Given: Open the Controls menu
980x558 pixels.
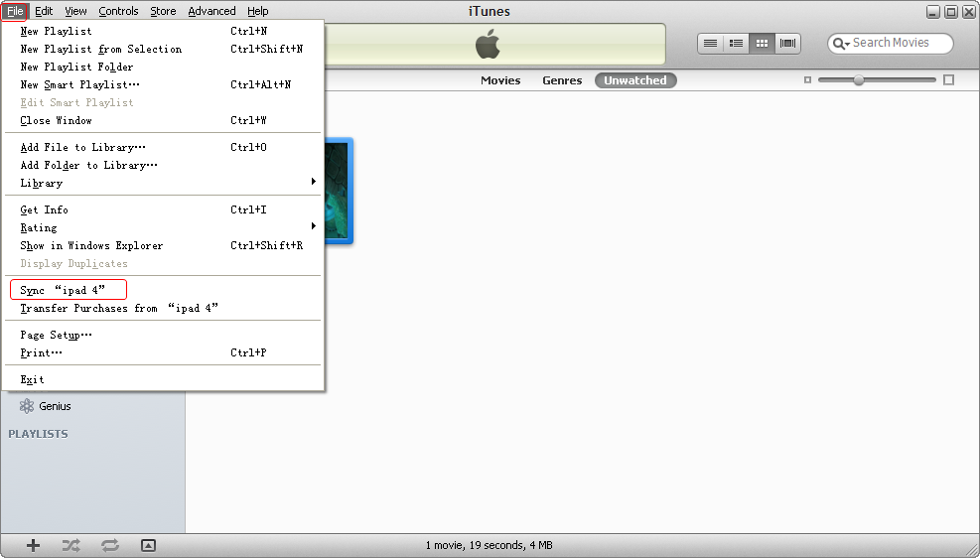Looking at the screenshot, I should (x=118, y=11).
